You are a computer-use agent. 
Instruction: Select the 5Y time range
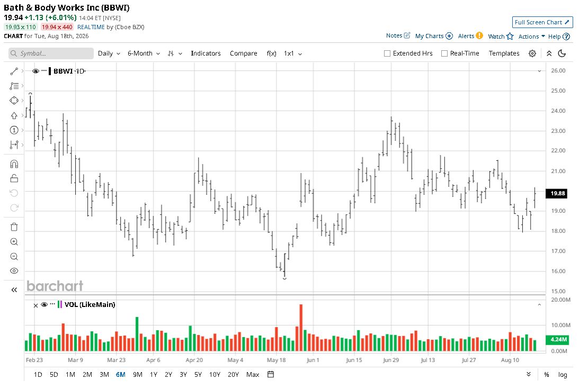pos(198,374)
